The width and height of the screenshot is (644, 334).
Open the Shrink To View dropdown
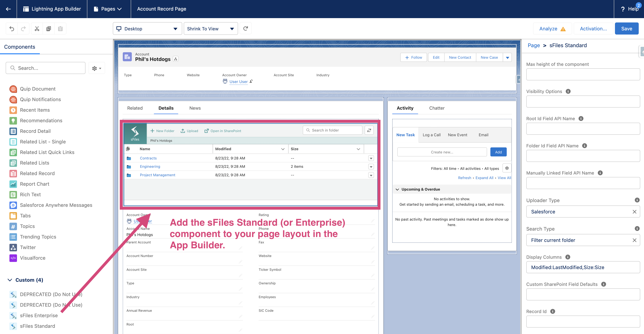(x=211, y=29)
